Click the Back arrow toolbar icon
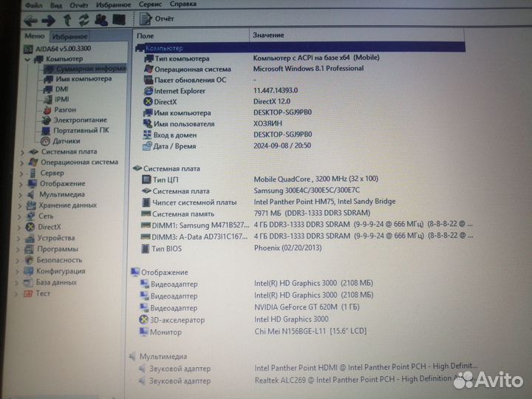Screen dimensions: 532x399 (x=30, y=21)
